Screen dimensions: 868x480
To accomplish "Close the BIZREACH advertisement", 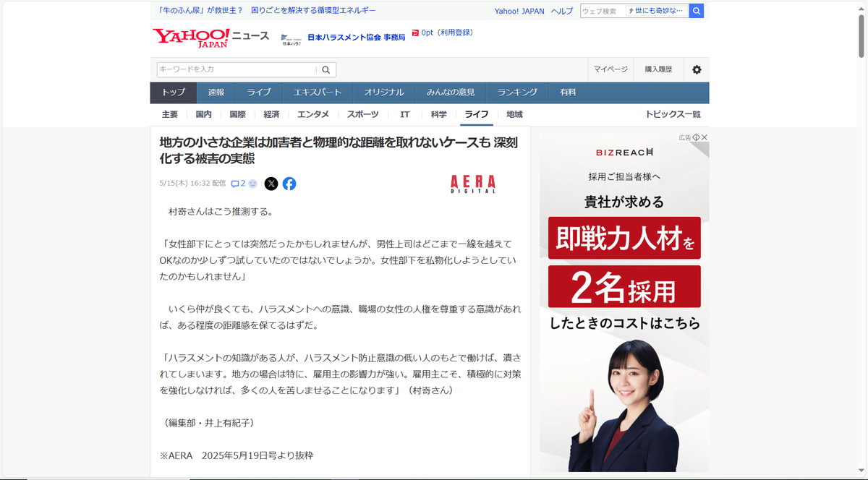I will (704, 137).
